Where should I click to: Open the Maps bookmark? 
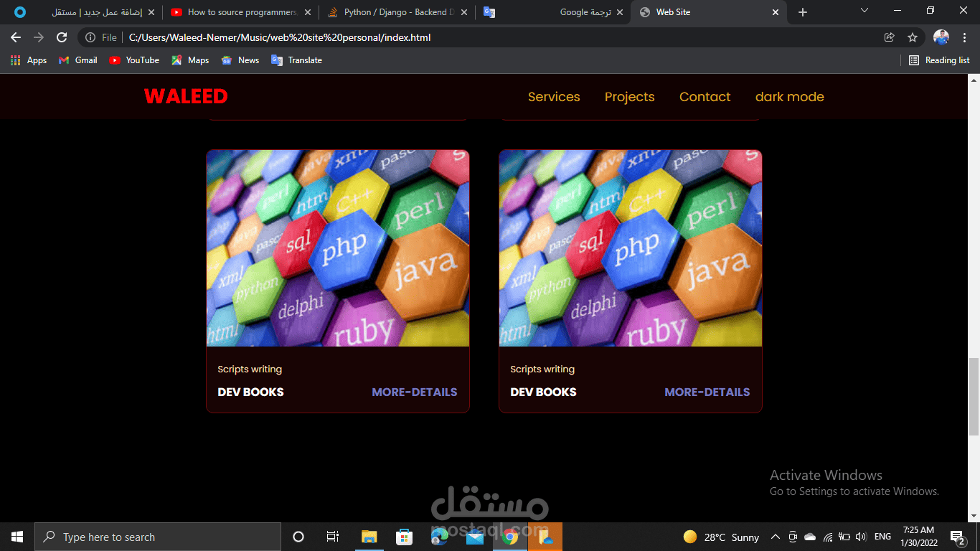pos(190,60)
